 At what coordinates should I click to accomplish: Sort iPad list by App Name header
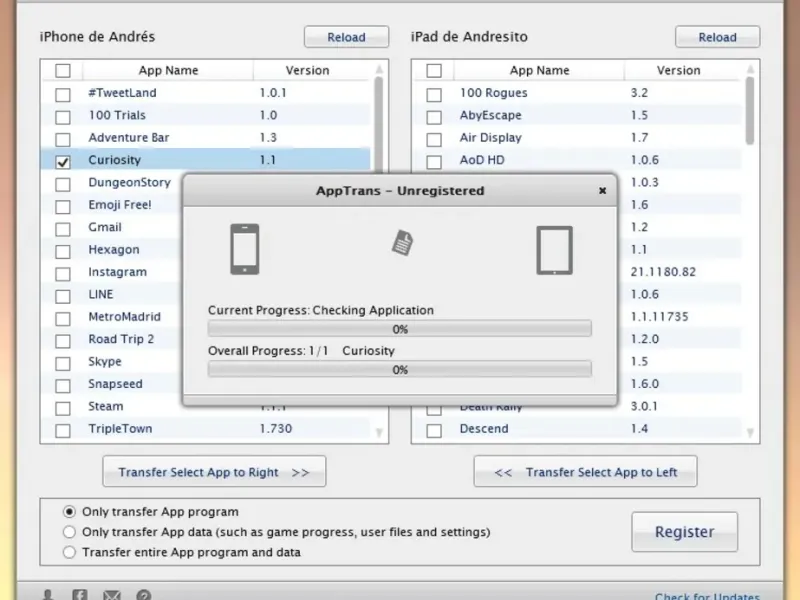tap(539, 70)
